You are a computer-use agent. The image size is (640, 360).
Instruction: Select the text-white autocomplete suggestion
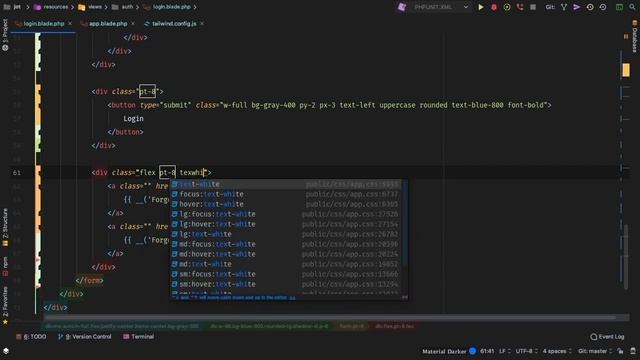(286, 184)
